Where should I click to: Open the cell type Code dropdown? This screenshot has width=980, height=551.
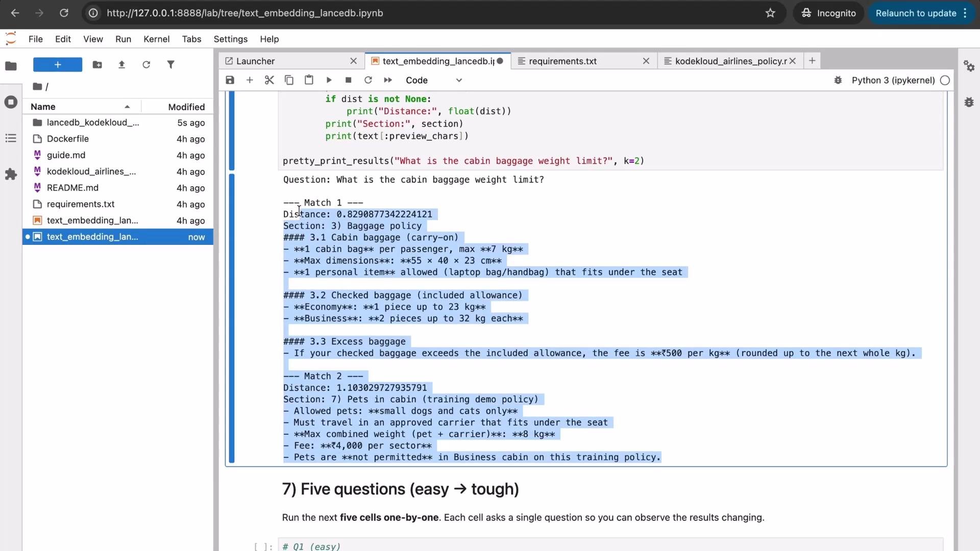click(434, 80)
